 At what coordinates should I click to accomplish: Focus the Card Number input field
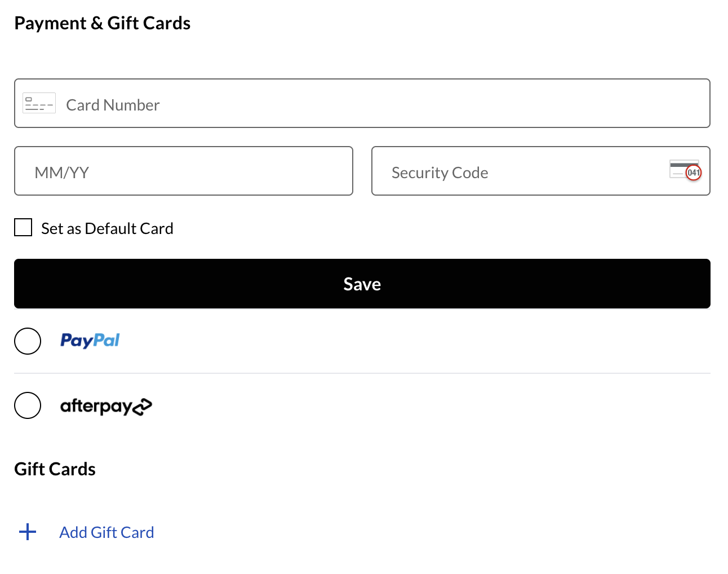point(394,104)
